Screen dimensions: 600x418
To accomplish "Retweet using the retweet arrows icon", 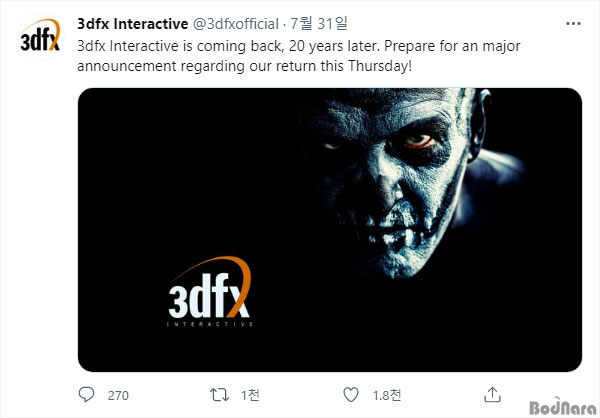I will tap(220, 394).
